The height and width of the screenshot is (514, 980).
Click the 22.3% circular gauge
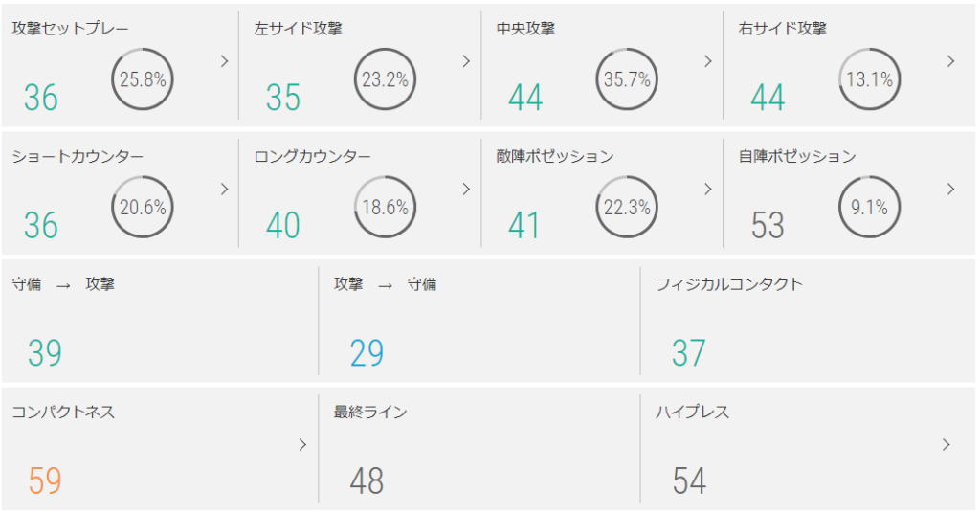pyautogui.click(x=627, y=207)
